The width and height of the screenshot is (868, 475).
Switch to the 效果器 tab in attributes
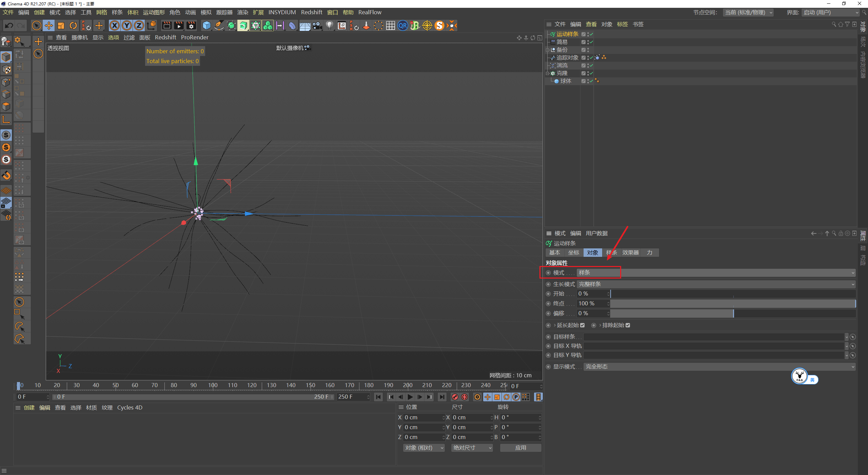coord(630,252)
